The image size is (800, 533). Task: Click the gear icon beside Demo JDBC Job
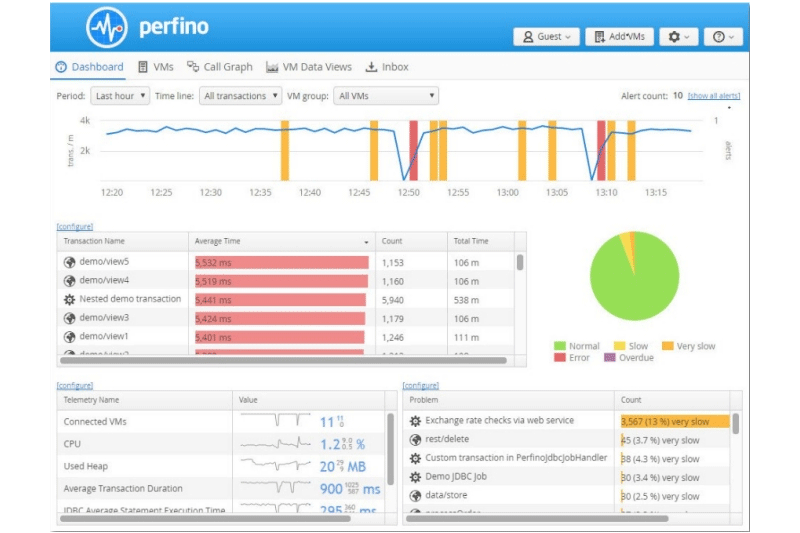tap(415, 477)
